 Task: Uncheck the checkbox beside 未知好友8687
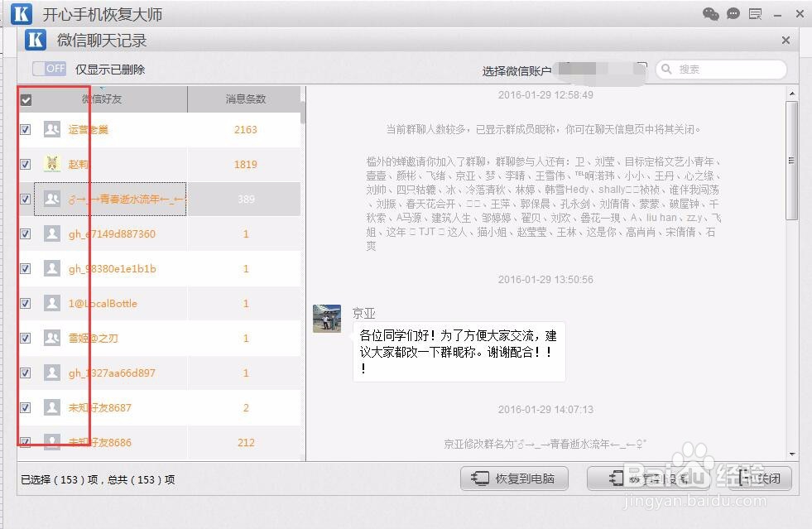[26, 407]
